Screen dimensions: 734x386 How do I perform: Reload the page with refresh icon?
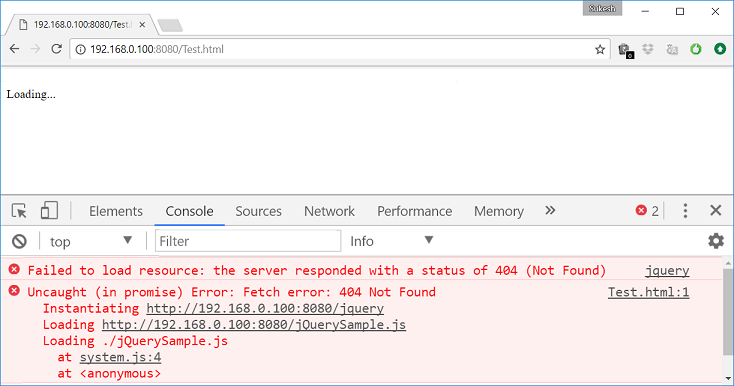pyautogui.click(x=57, y=49)
